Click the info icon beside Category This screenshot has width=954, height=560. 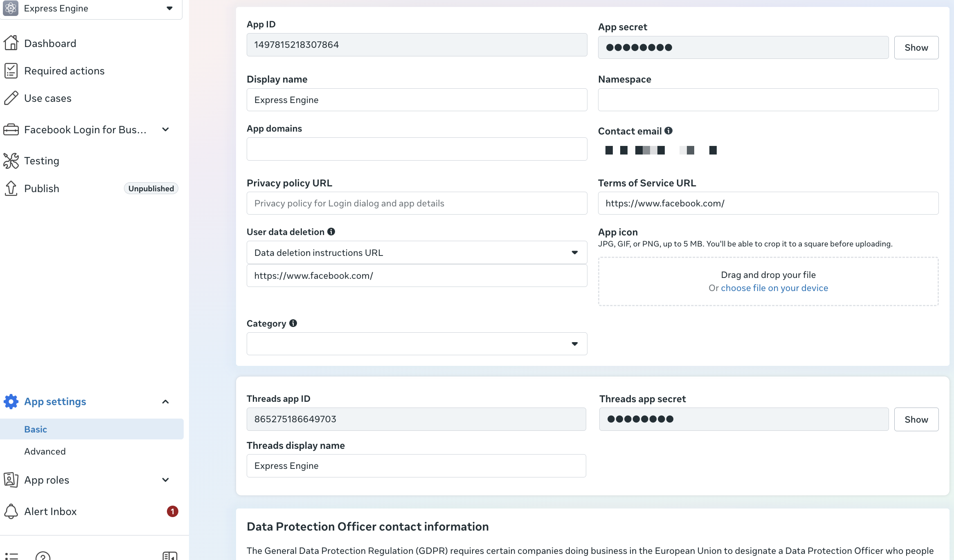click(x=293, y=323)
